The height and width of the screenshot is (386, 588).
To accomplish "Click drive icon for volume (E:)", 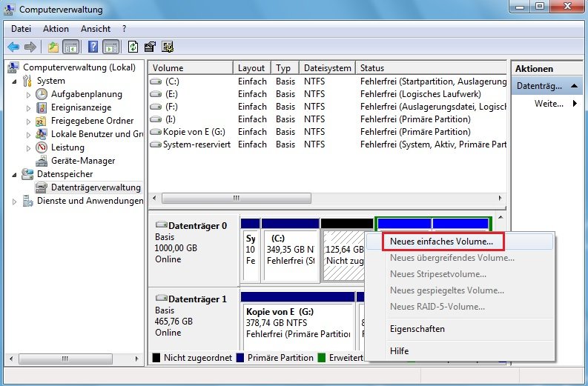I will click(156, 94).
